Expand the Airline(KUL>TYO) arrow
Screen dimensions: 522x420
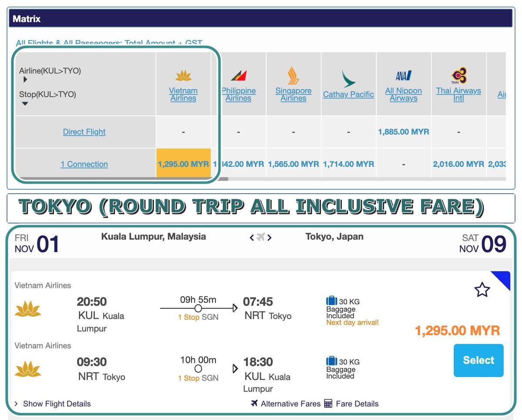click(x=25, y=80)
